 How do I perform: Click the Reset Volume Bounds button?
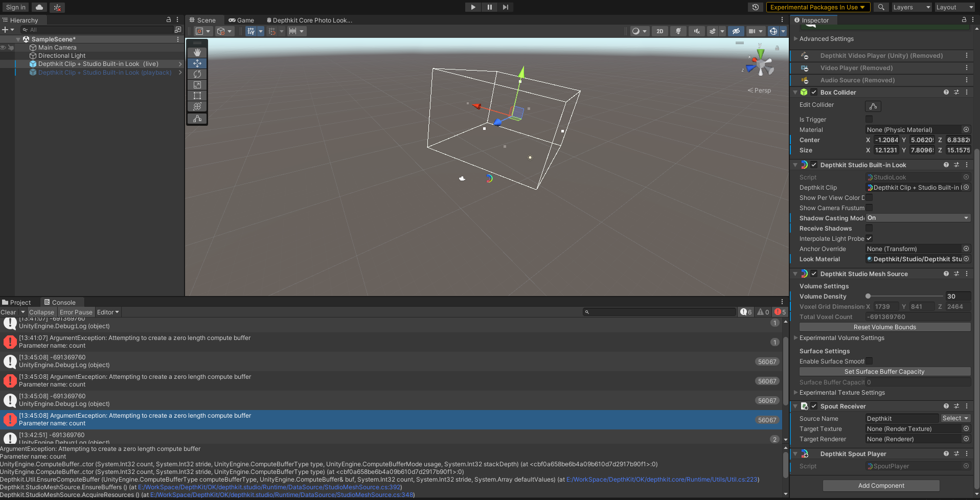coord(884,327)
